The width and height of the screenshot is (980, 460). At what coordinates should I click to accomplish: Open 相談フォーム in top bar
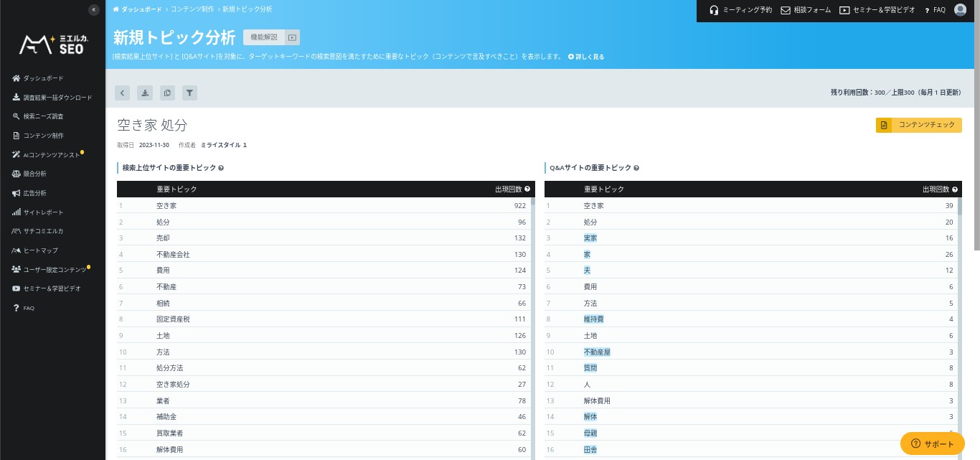(x=806, y=11)
